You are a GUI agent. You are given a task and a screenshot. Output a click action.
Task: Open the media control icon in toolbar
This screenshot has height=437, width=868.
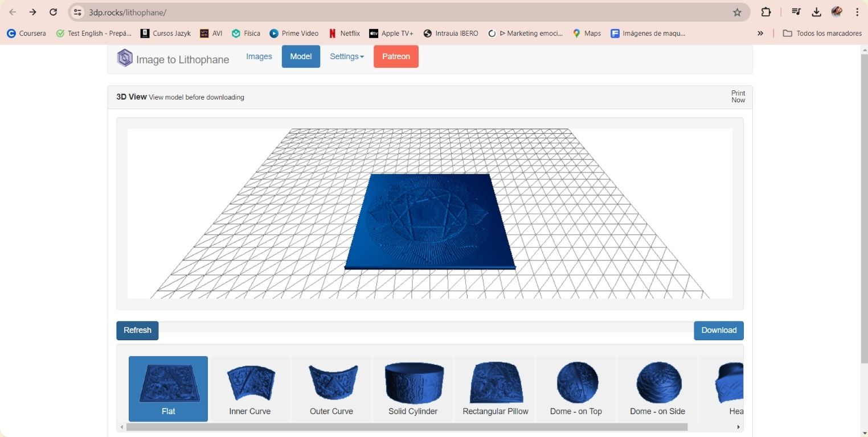click(x=796, y=12)
